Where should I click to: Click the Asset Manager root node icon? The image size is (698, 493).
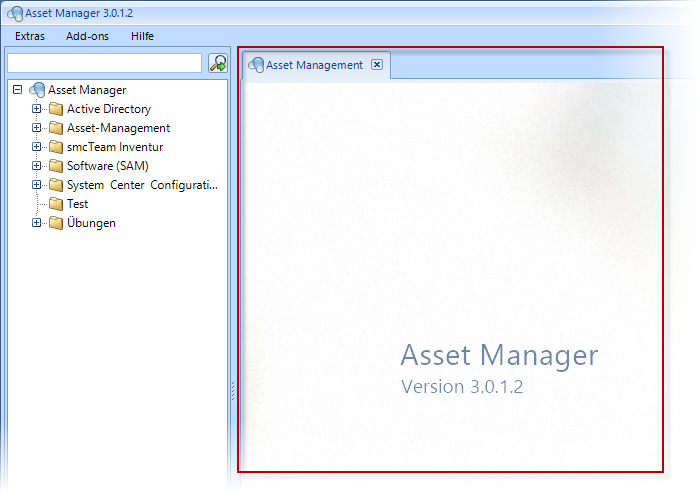(37, 90)
